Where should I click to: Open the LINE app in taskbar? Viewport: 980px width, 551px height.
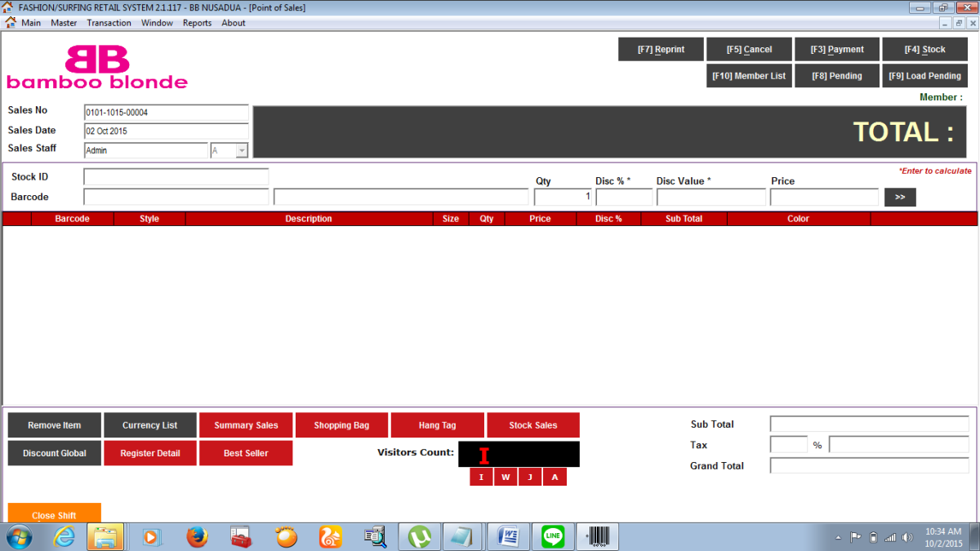[553, 536]
